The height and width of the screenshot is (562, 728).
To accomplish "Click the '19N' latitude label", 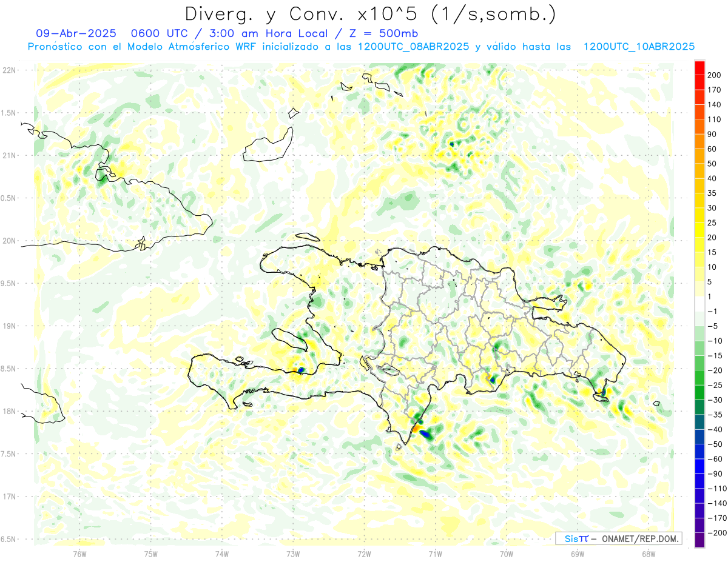I will (x=9, y=326).
